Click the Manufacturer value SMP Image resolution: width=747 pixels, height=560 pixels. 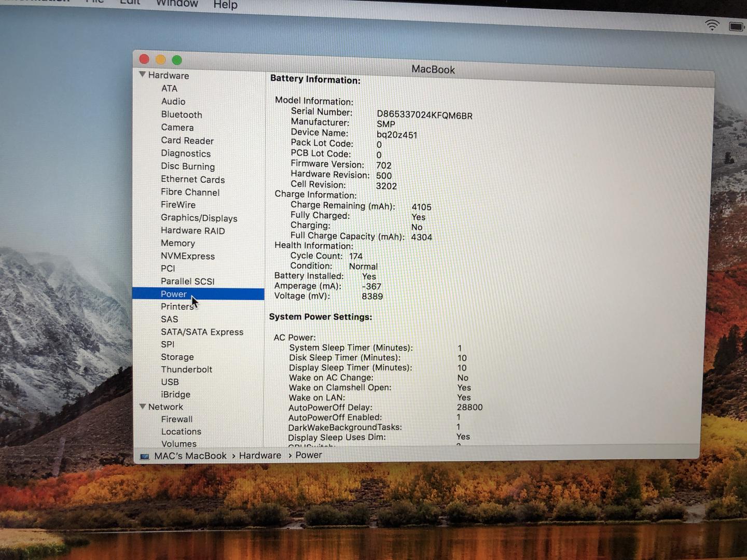tap(386, 124)
